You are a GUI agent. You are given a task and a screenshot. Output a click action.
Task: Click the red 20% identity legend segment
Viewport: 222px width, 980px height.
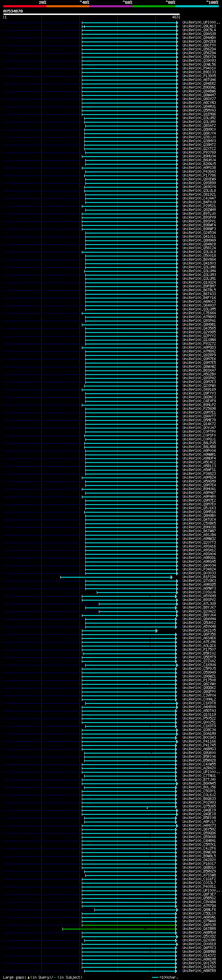tap(25, 6)
